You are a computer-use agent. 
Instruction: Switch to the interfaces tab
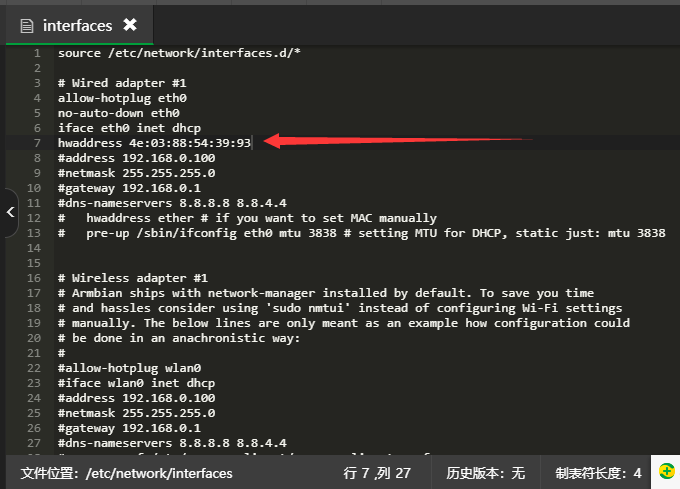click(x=77, y=25)
